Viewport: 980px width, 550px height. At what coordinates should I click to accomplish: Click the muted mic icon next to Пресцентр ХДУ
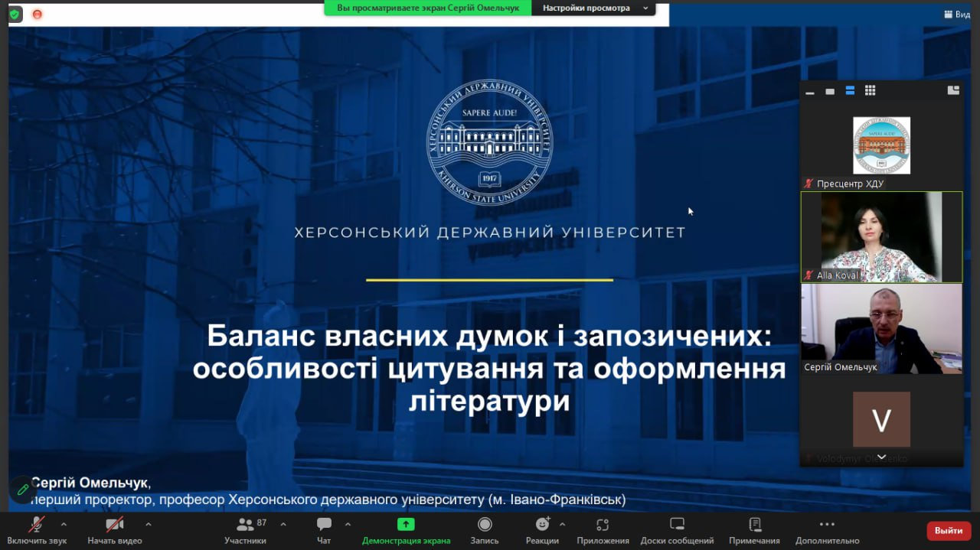pos(808,184)
